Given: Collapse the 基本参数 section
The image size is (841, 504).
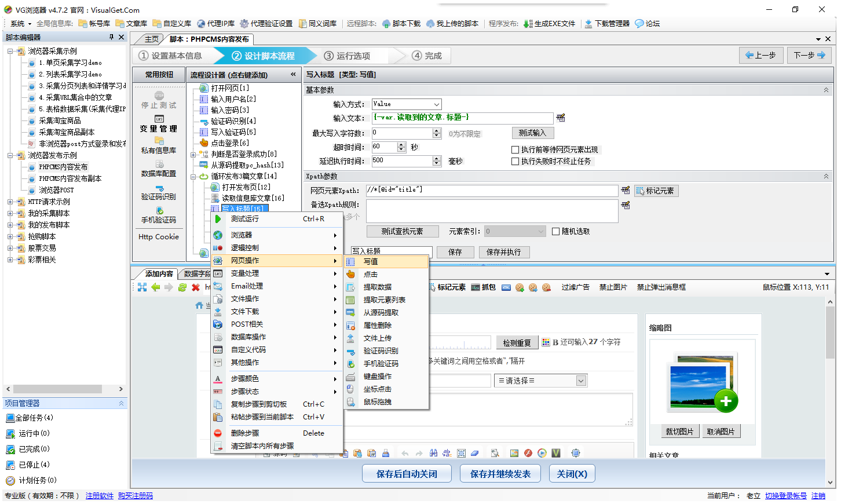Looking at the screenshot, I should [826, 90].
